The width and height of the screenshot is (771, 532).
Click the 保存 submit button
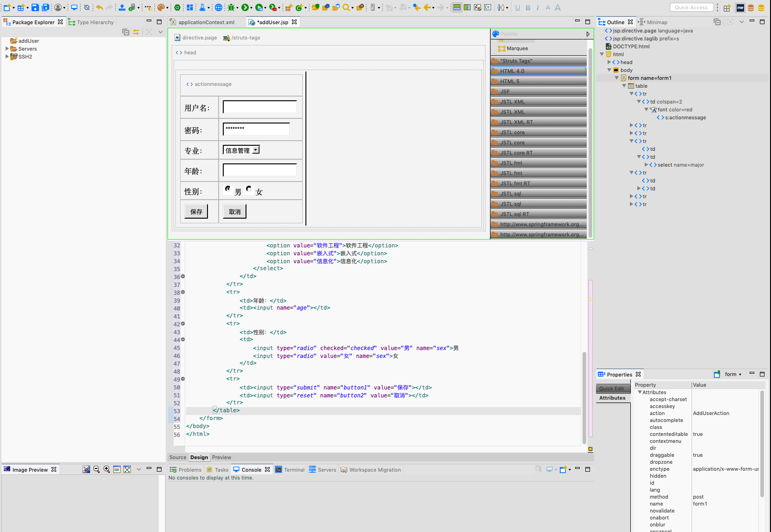point(196,211)
